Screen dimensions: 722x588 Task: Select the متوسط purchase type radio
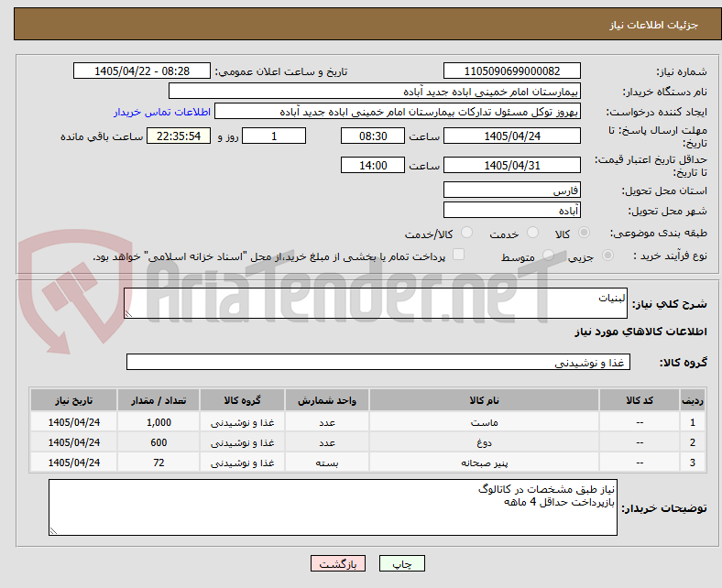548,256
